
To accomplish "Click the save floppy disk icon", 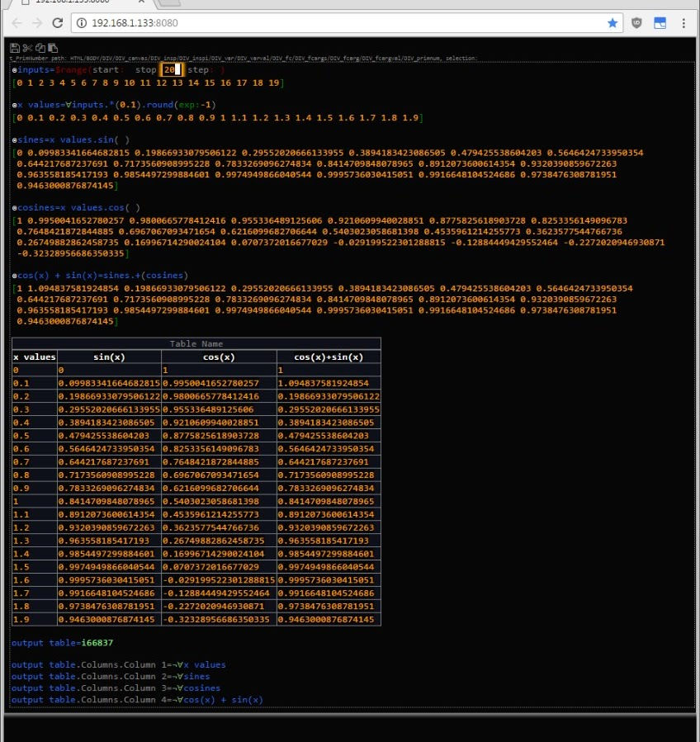I will (x=15, y=48).
